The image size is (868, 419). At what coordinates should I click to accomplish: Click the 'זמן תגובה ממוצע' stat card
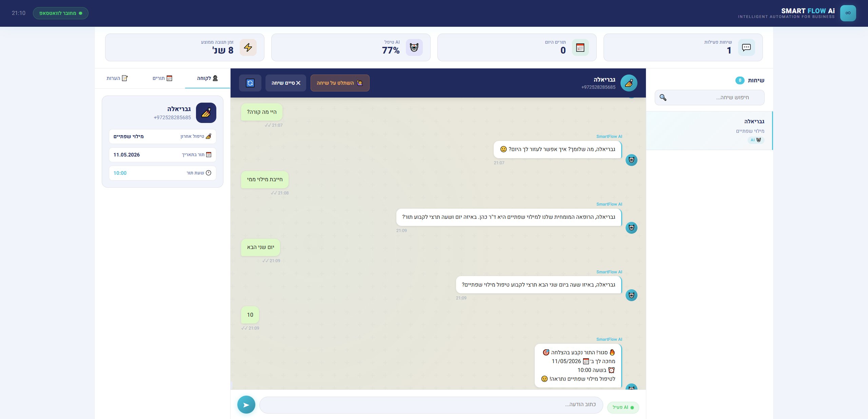184,47
